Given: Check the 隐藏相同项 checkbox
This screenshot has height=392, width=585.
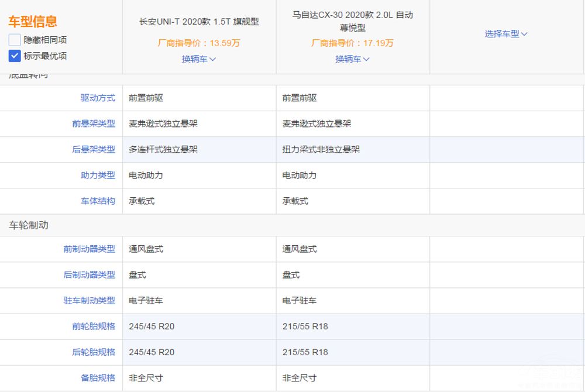Looking at the screenshot, I should [15, 40].
